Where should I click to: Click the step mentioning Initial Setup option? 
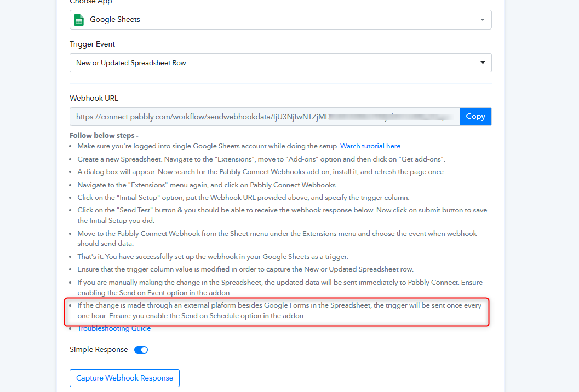tap(243, 198)
